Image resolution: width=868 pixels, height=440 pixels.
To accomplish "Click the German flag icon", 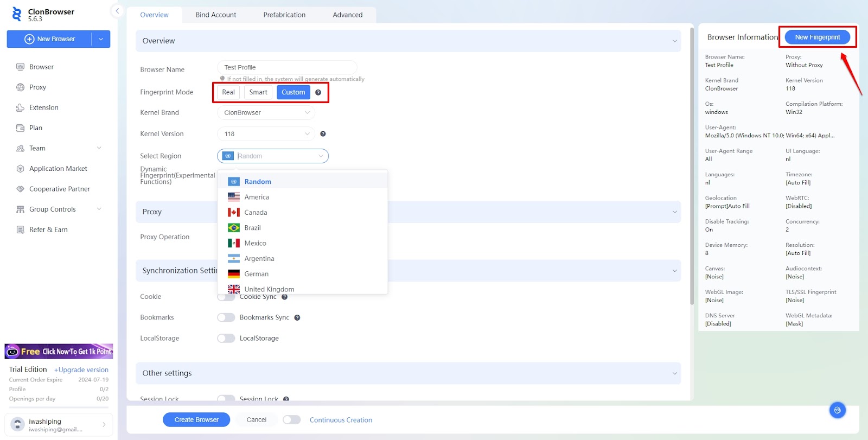I will click(x=234, y=274).
